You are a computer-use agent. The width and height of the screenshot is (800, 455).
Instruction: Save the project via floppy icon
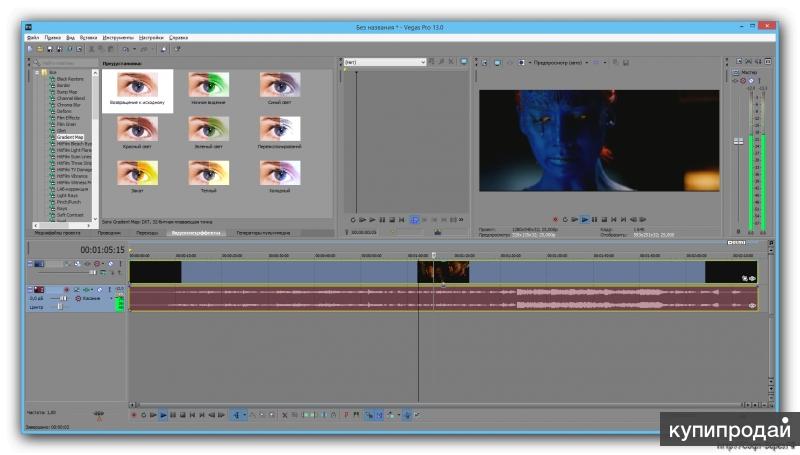pos(49,49)
